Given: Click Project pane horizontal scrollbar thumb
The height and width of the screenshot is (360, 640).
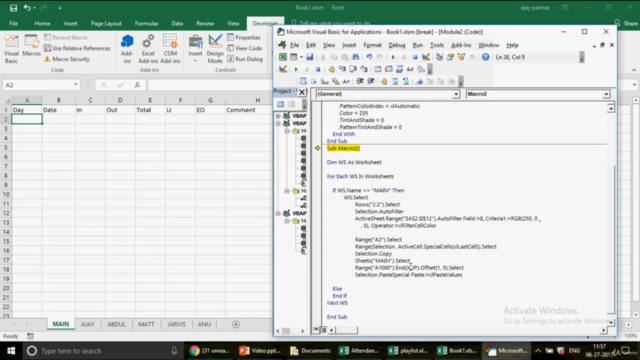Looking at the screenshot, I should click(286, 331).
